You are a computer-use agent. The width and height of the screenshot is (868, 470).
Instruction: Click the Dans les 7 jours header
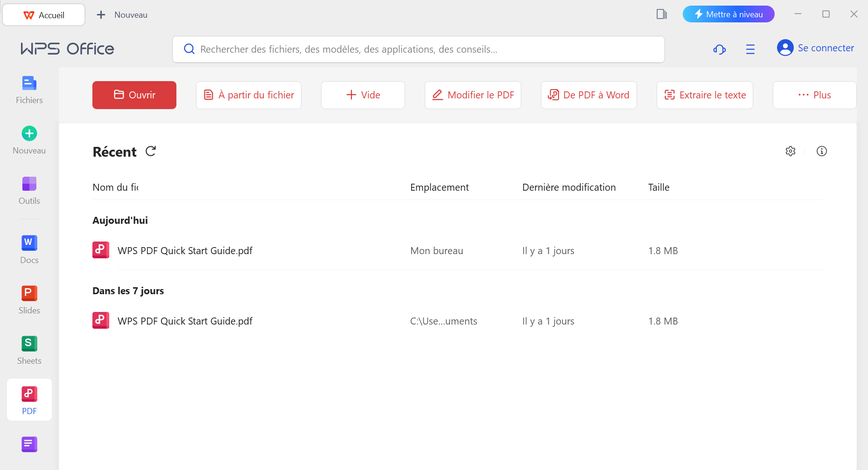(x=128, y=291)
